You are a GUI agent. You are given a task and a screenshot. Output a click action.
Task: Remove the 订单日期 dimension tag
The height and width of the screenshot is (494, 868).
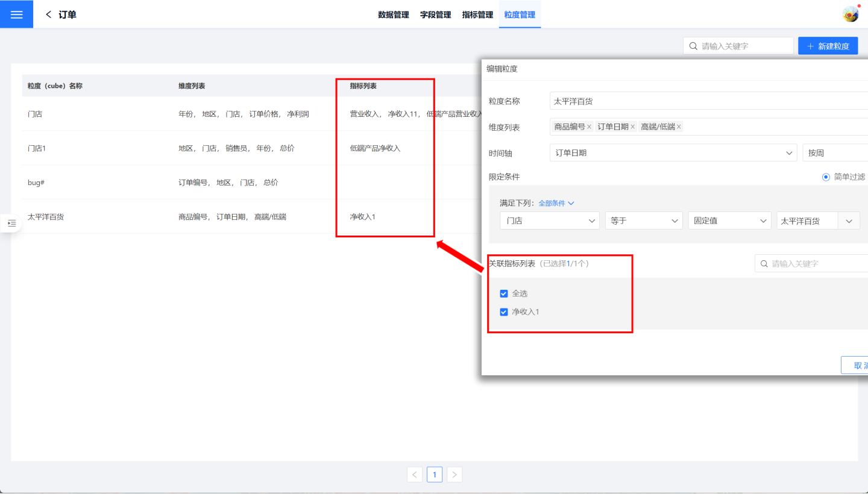[x=632, y=127]
